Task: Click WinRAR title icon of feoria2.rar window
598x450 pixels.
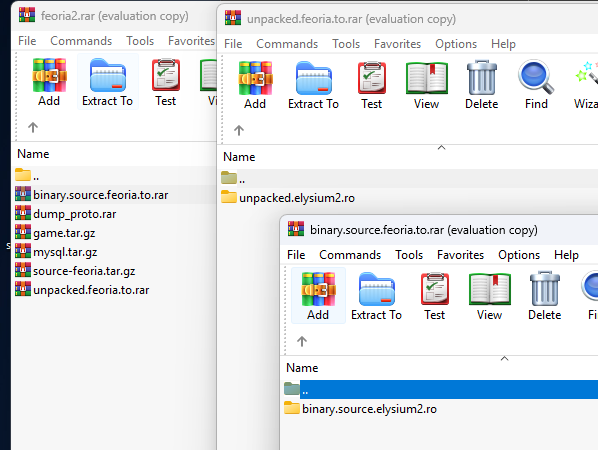Action: point(27,14)
